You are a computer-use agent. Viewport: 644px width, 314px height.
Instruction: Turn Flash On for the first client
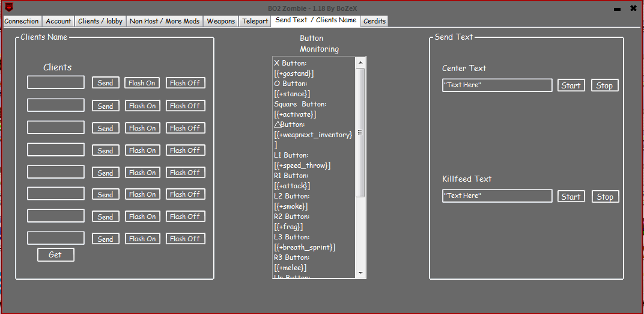[142, 82]
